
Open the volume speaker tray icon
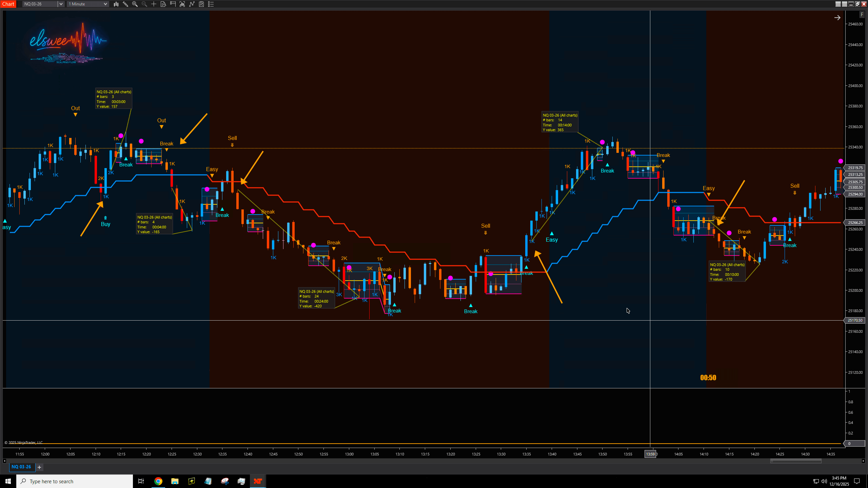[x=824, y=481]
